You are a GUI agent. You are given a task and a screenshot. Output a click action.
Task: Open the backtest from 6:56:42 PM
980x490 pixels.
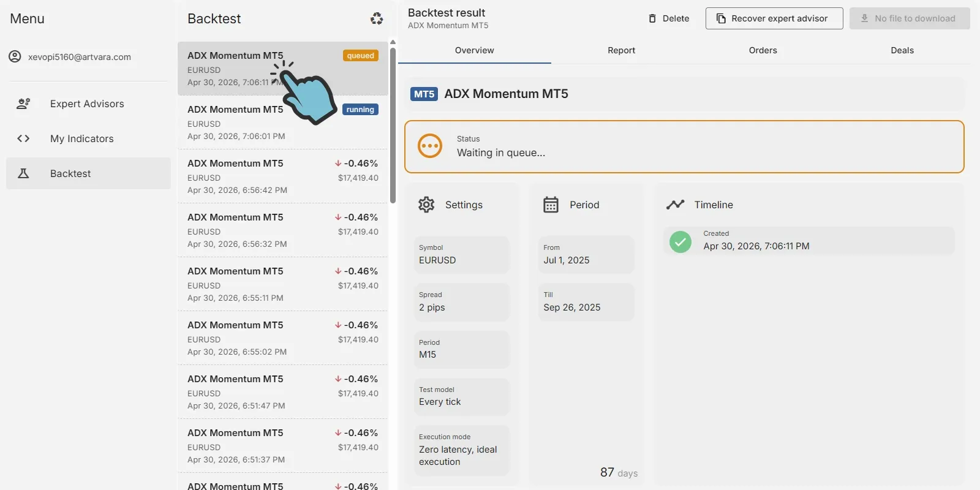(283, 176)
